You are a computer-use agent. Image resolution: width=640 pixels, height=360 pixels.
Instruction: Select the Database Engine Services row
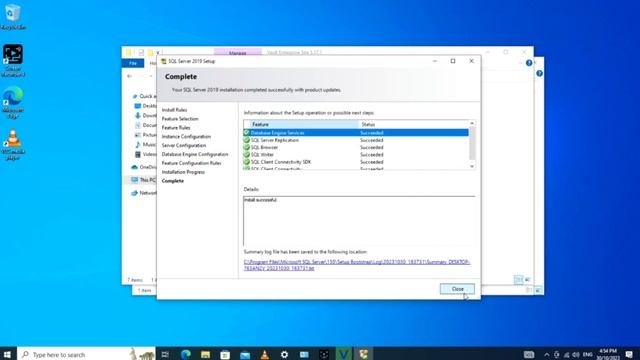(x=356, y=133)
